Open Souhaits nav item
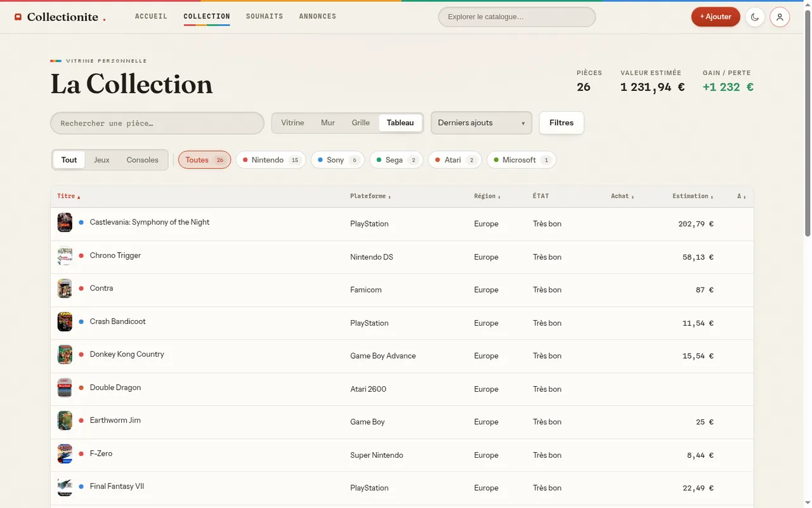The height and width of the screenshot is (508, 812). [x=265, y=17]
